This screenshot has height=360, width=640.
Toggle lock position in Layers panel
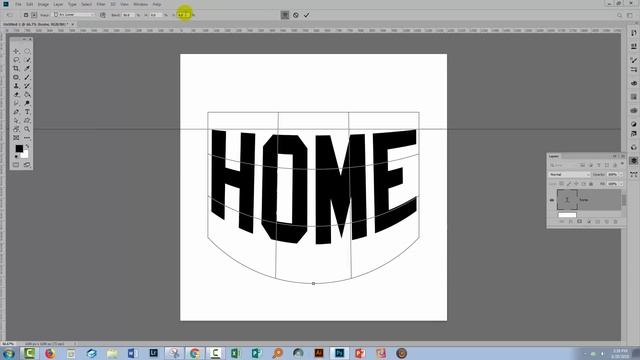pos(576,184)
